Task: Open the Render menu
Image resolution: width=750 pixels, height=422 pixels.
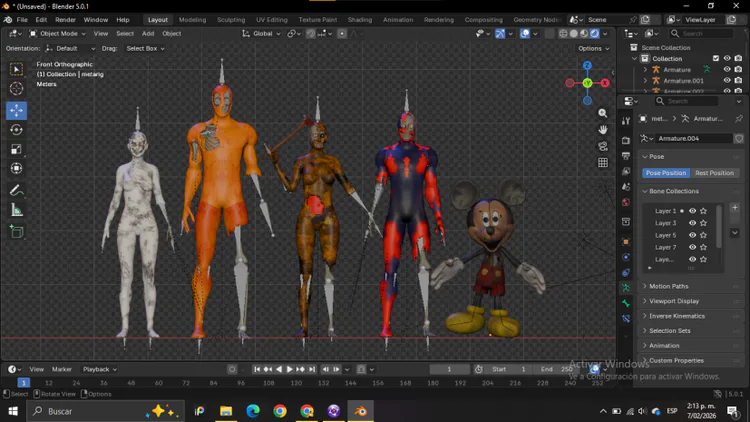Action: 65,20
